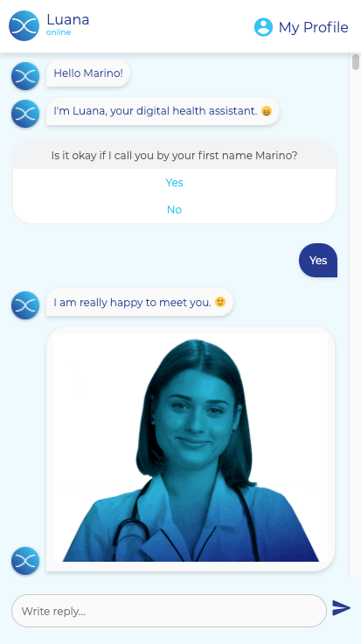Open the My Profile user icon

click(x=263, y=27)
